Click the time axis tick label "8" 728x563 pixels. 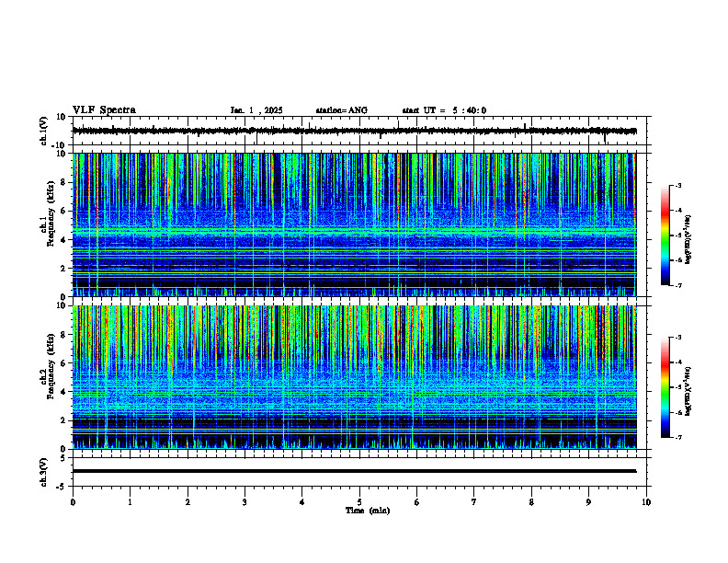(531, 502)
